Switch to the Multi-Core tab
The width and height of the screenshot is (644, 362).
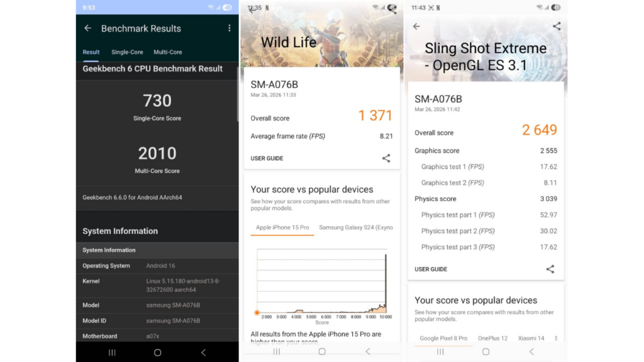[x=168, y=52]
